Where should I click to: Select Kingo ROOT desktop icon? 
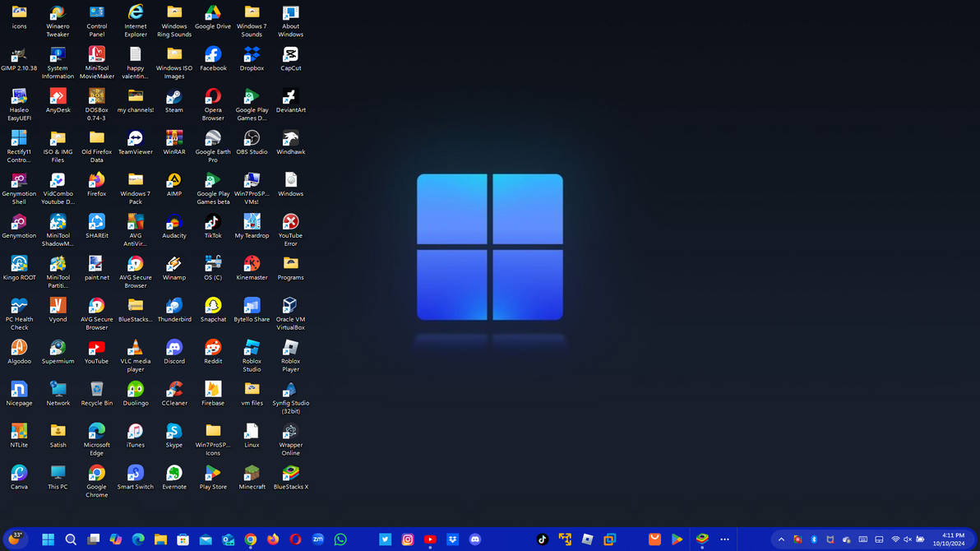(x=19, y=268)
